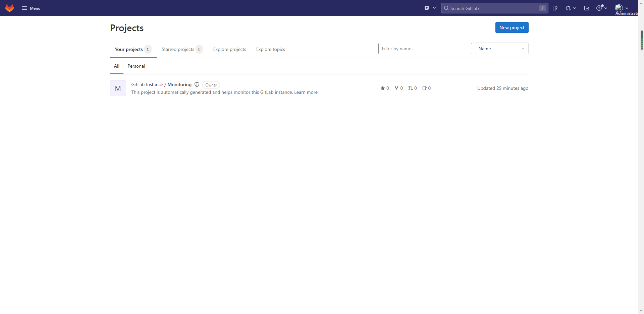Click the GitLab fox logo

click(x=10, y=8)
